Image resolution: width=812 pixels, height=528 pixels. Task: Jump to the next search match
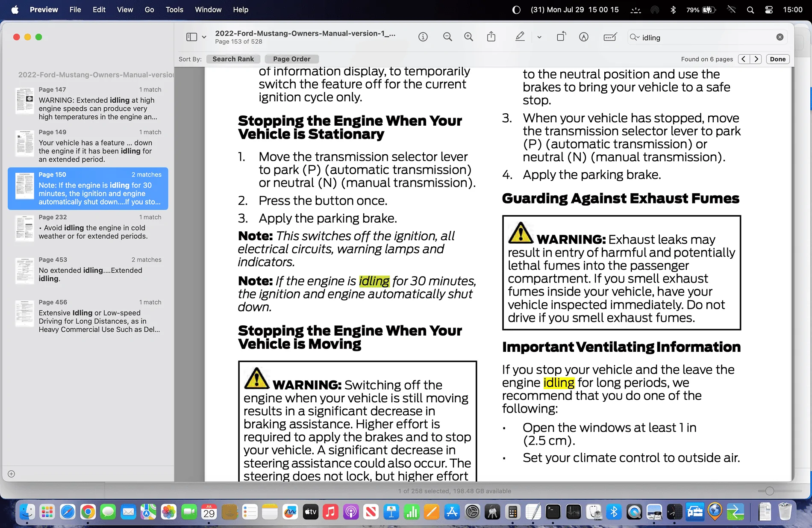pos(756,59)
